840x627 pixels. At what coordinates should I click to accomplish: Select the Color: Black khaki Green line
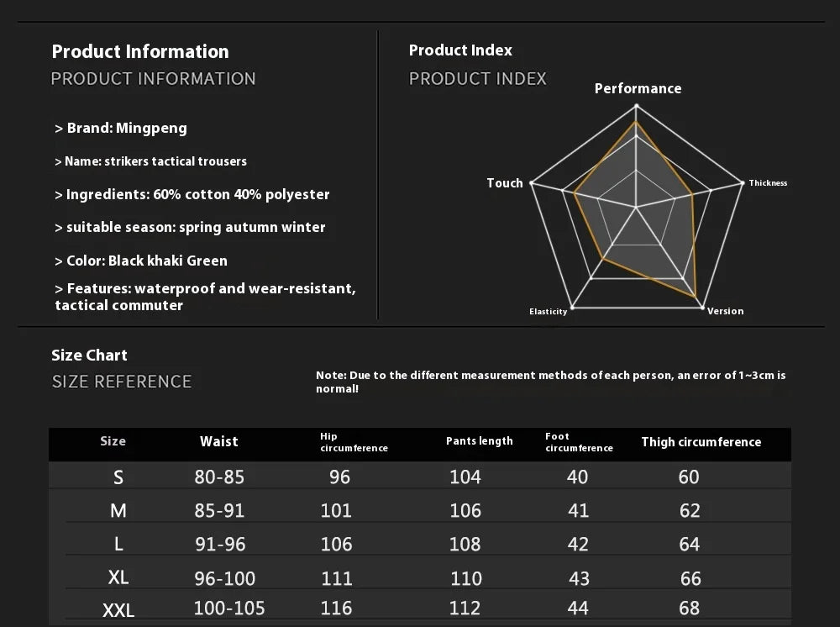click(141, 261)
